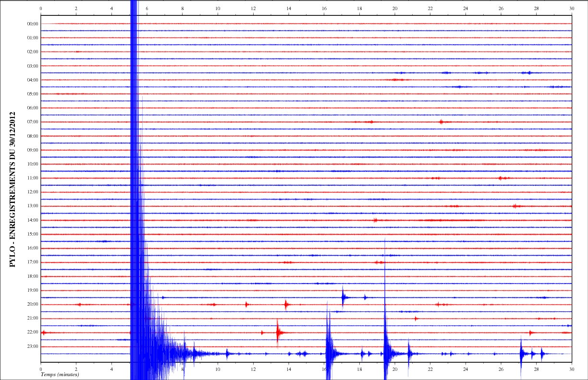This screenshot has width=588, height=380.
Task: Click the 26 tick on bottom axis
Action: click(501, 369)
